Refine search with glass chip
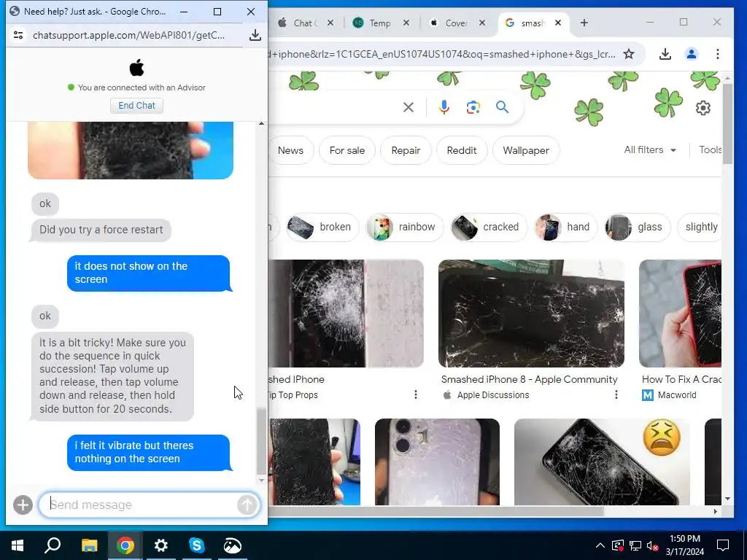 [x=637, y=227]
